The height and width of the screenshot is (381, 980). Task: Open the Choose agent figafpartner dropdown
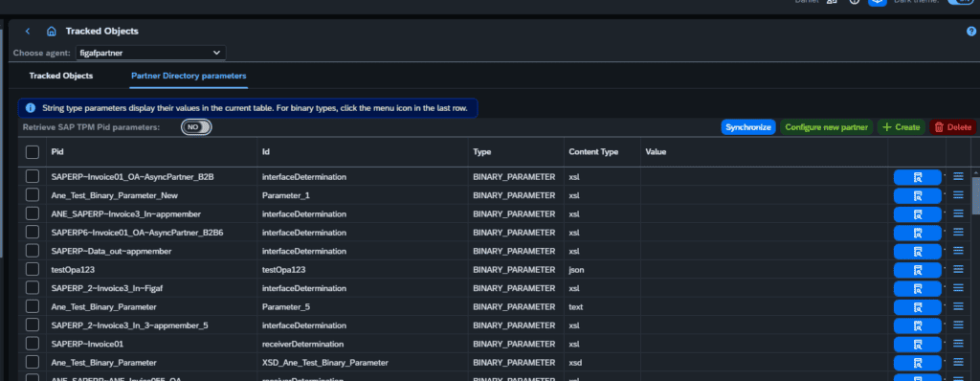150,54
